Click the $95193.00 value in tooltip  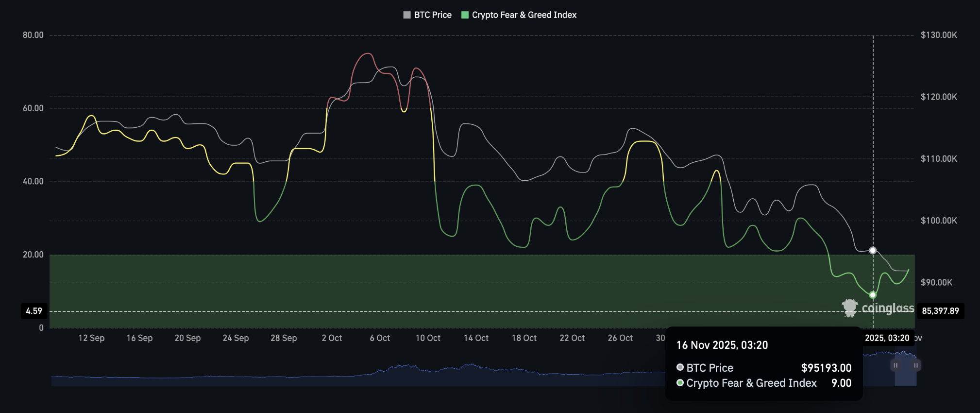[826, 368]
